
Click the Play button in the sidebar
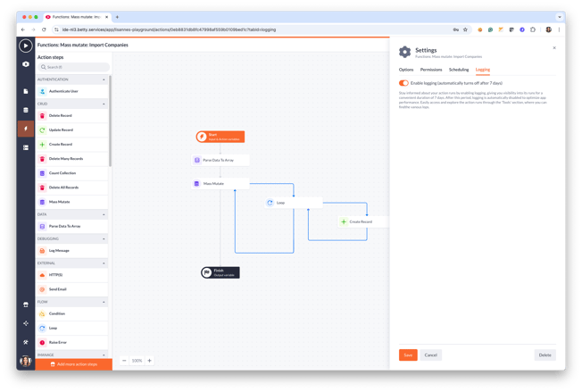[x=26, y=46]
